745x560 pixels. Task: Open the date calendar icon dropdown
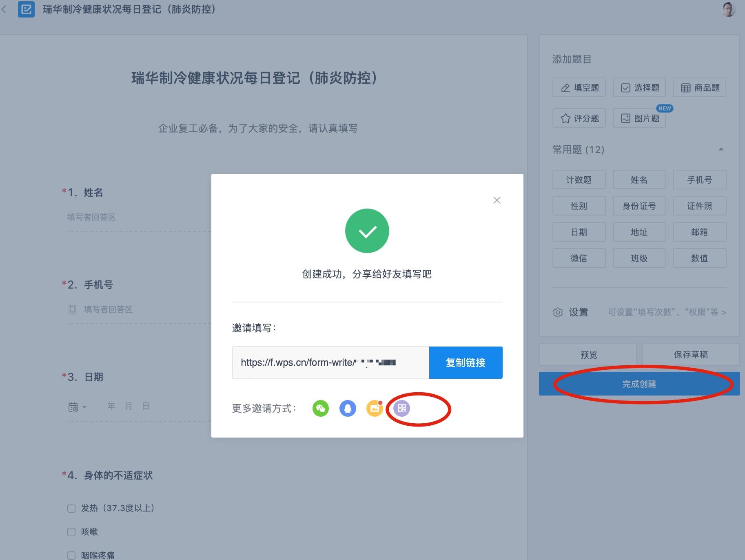click(77, 407)
